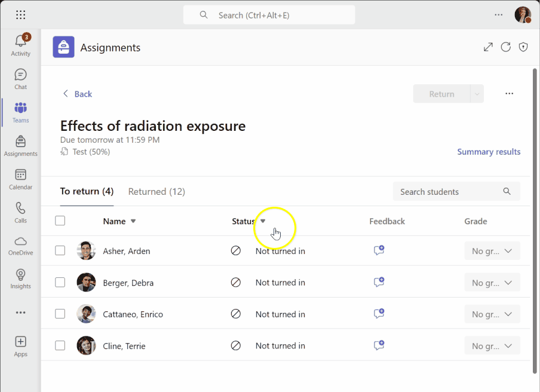Click the Assignments backpack app icon in header

(63, 47)
